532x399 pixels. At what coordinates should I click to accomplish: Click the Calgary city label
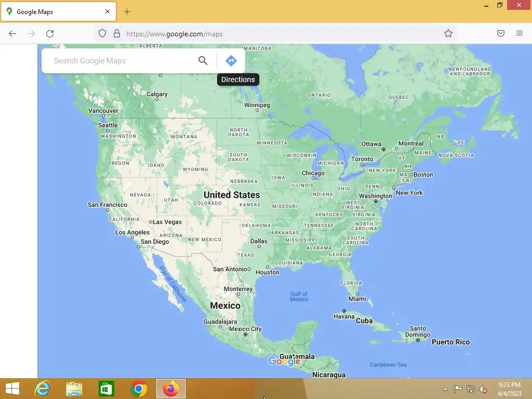[x=157, y=94]
